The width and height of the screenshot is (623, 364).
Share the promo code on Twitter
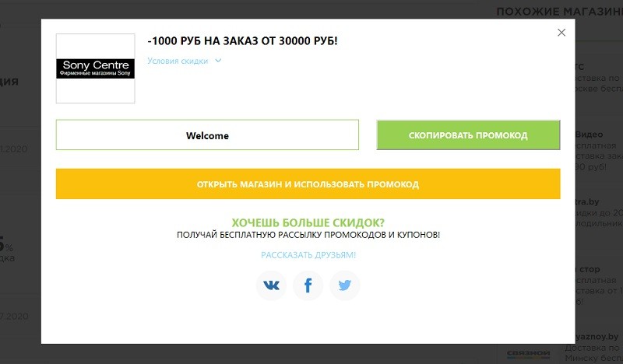[344, 285]
